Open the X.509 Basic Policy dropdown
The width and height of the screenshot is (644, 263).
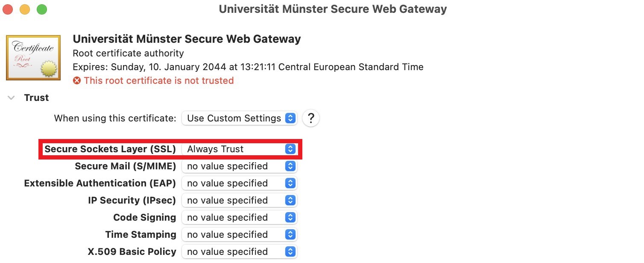239,252
